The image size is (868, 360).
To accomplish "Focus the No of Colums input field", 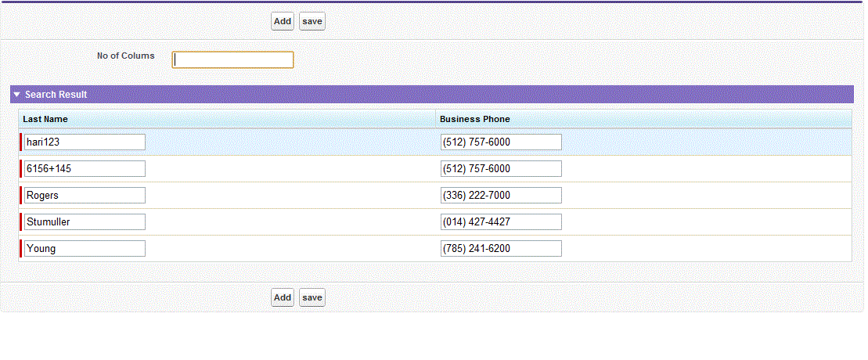I will coord(232,59).
